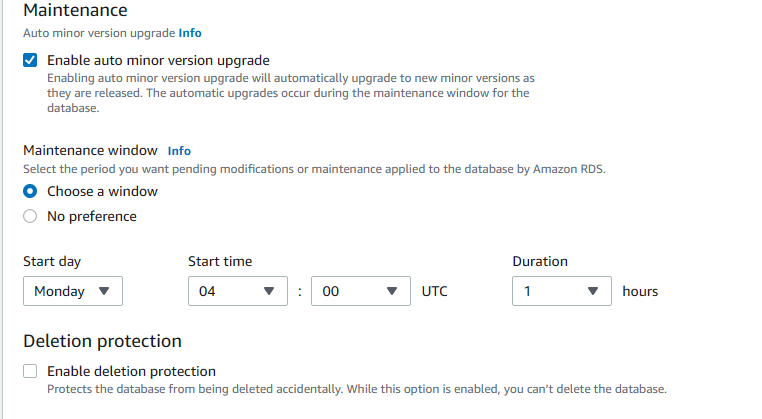Click the Start day field label
This screenshot has height=419, width=762.
coord(52,261)
